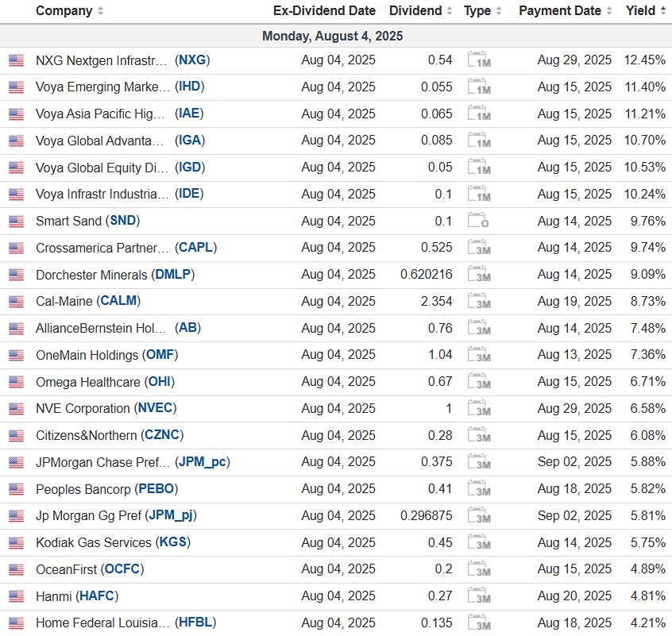Open the NVEC ticker link
The width and height of the screenshot is (672, 636).
coord(155,409)
